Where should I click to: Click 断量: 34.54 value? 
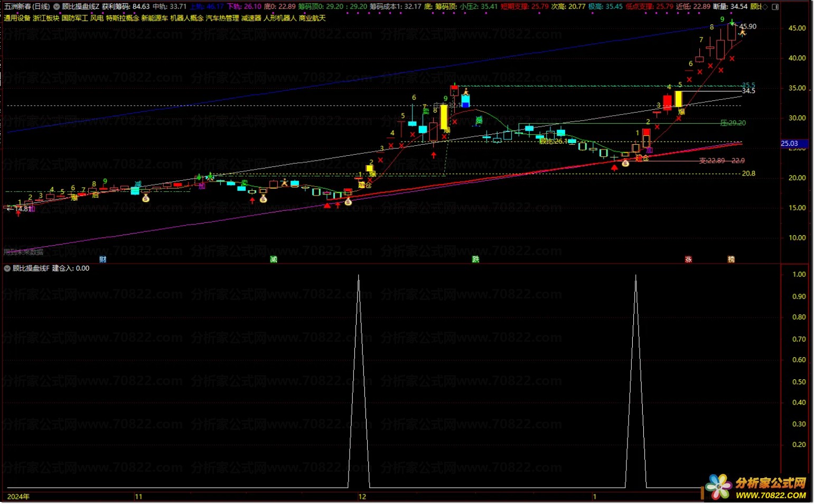pyautogui.click(x=730, y=7)
